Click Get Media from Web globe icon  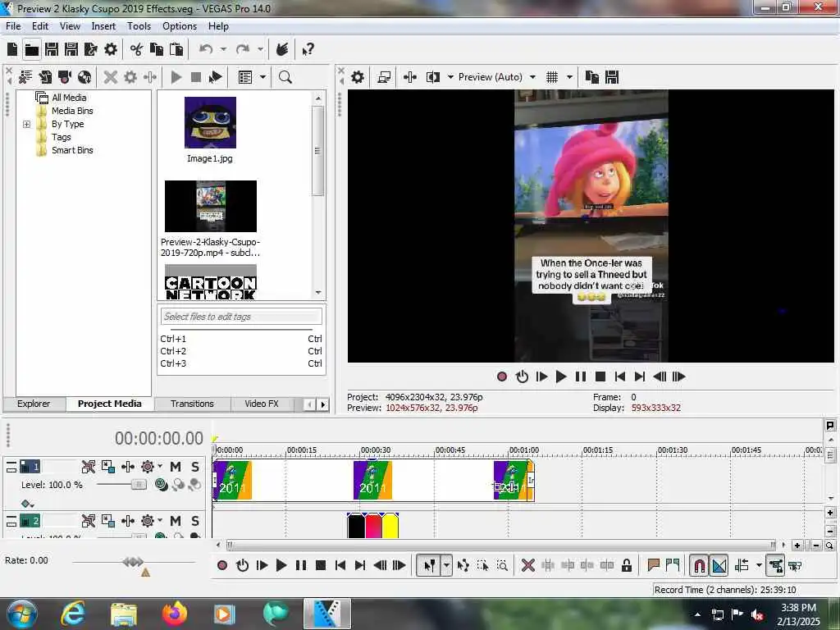click(x=84, y=77)
